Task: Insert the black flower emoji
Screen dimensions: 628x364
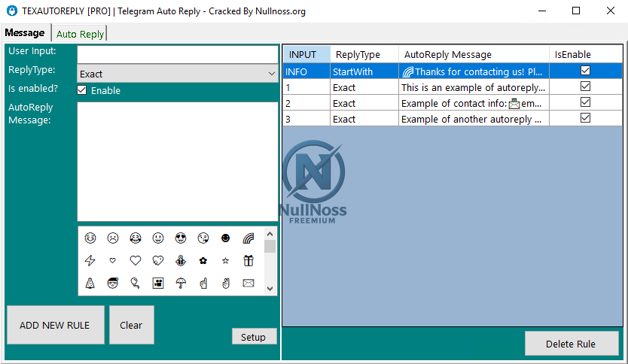Action: click(x=203, y=261)
